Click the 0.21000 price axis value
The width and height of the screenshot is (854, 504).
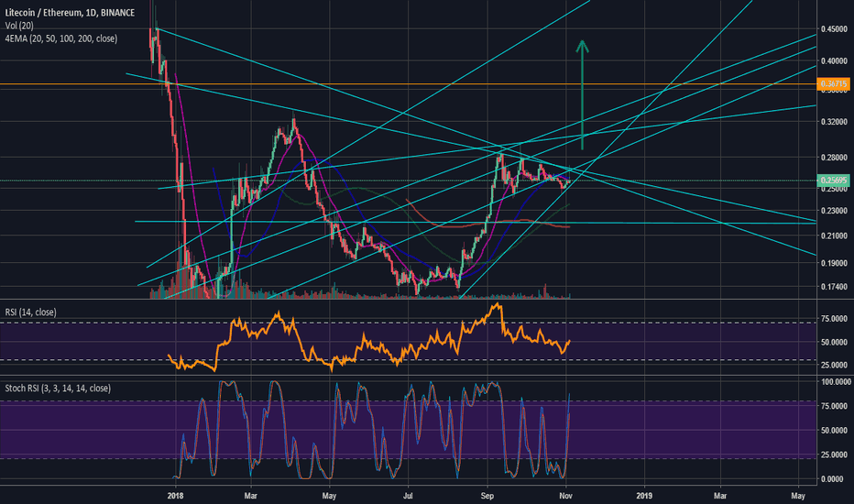pyautogui.click(x=834, y=236)
